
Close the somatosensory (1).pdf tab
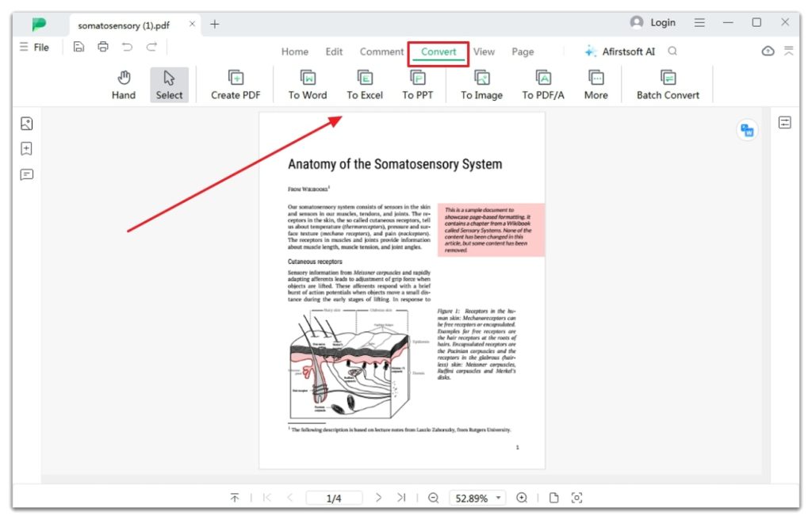192,24
